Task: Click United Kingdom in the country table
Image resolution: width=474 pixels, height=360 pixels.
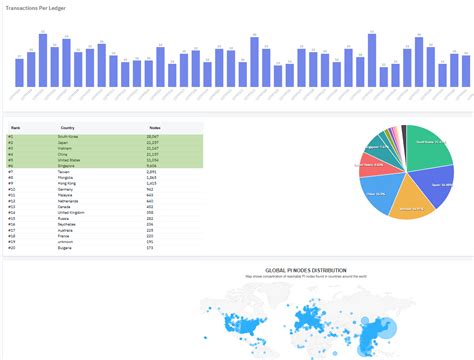Action: point(71,213)
